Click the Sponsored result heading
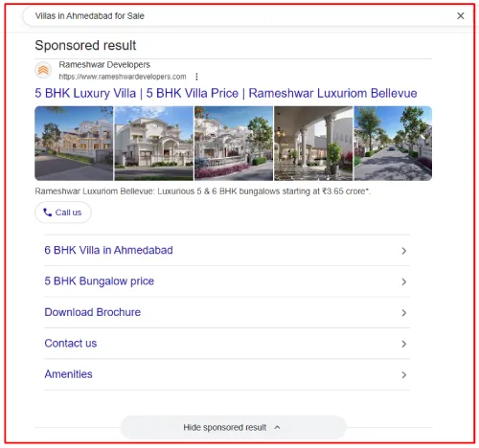Image resolution: width=479 pixels, height=448 pixels. pos(85,45)
